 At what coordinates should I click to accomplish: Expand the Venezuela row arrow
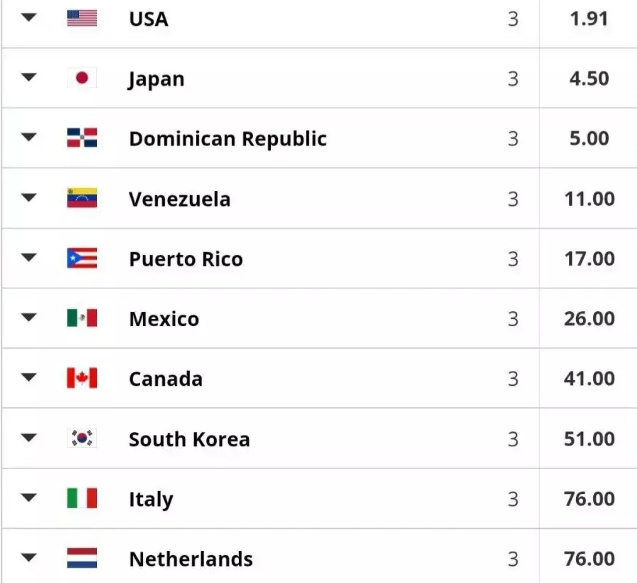click(28, 198)
